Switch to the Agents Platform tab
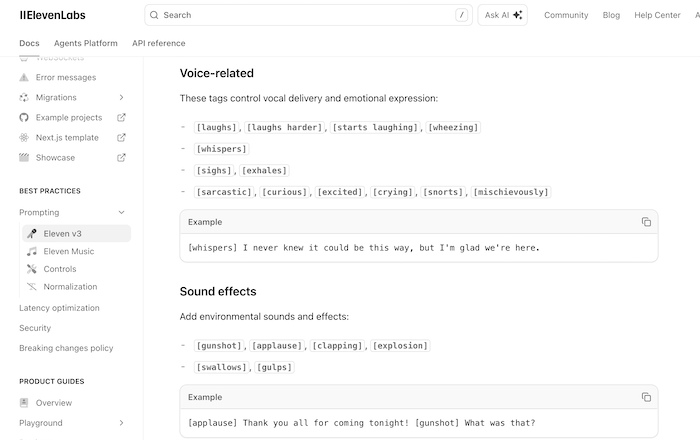The height and width of the screenshot is (440, 700). click(85, 43)
